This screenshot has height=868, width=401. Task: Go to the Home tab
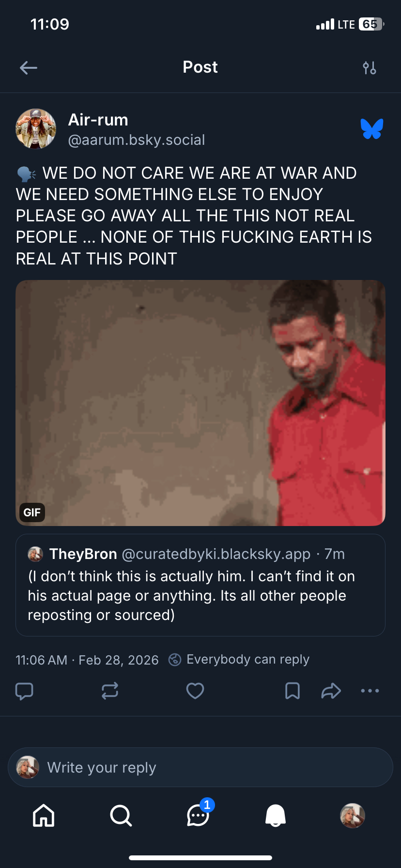click(x=44, y=815)
